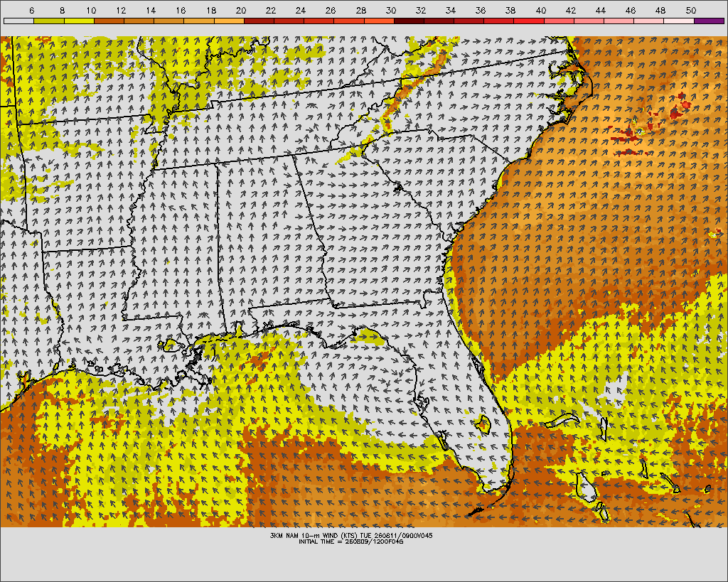This screenshot has width=728, height=582.
Task: Select the swatch between 36 and 38
Action: (499, 21)
